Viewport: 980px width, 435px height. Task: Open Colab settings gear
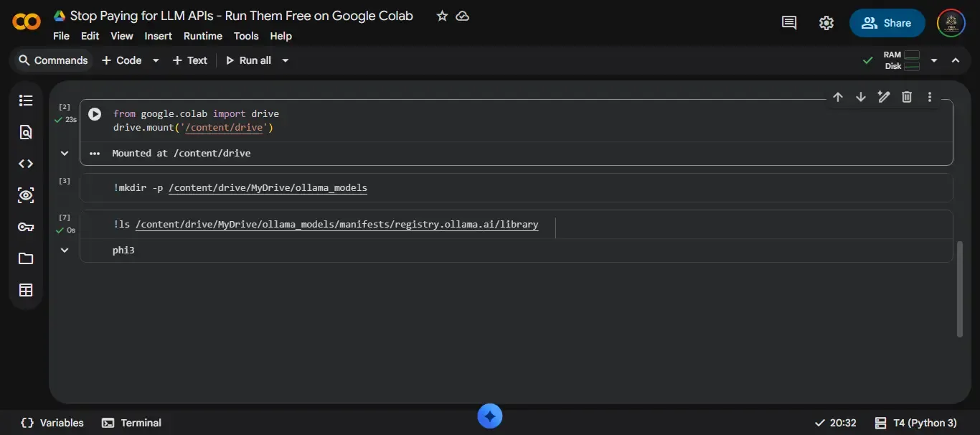click(x=826, y=23)
